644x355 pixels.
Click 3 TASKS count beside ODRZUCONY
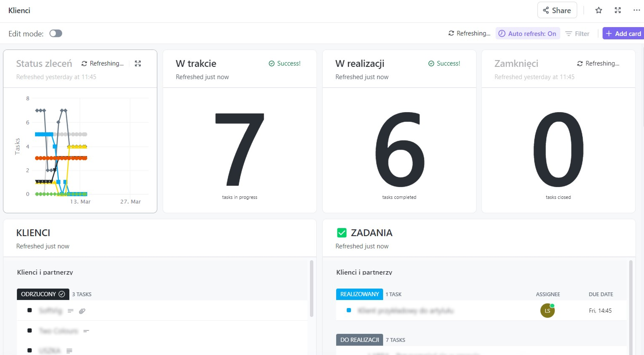82,294
